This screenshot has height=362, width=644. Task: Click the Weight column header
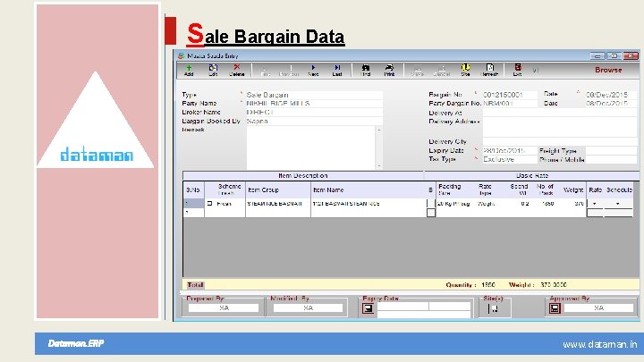[573, 190]
